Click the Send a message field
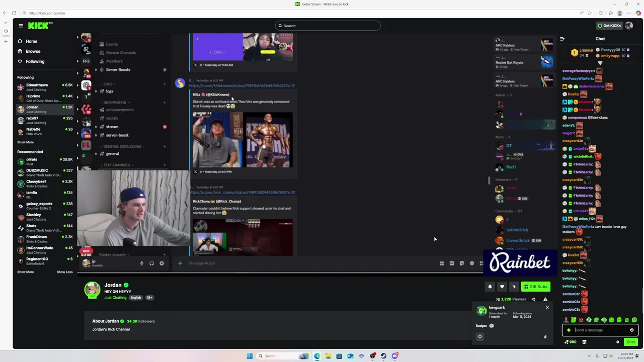The height and width of the screenshot is (362, 644). [x=601, y=330]
